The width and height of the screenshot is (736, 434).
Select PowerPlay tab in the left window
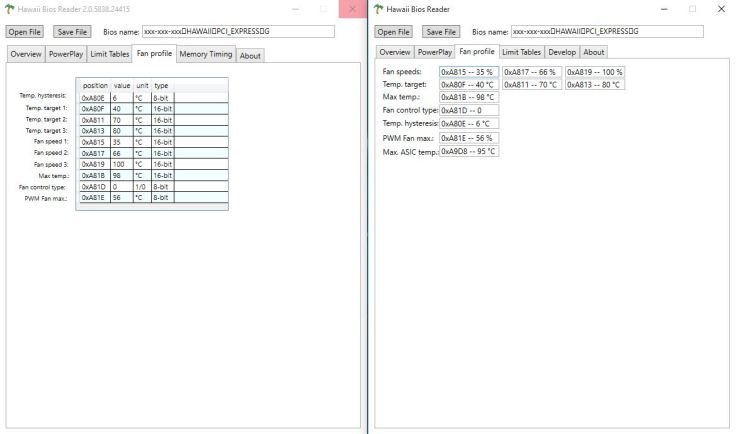point(64,54)
